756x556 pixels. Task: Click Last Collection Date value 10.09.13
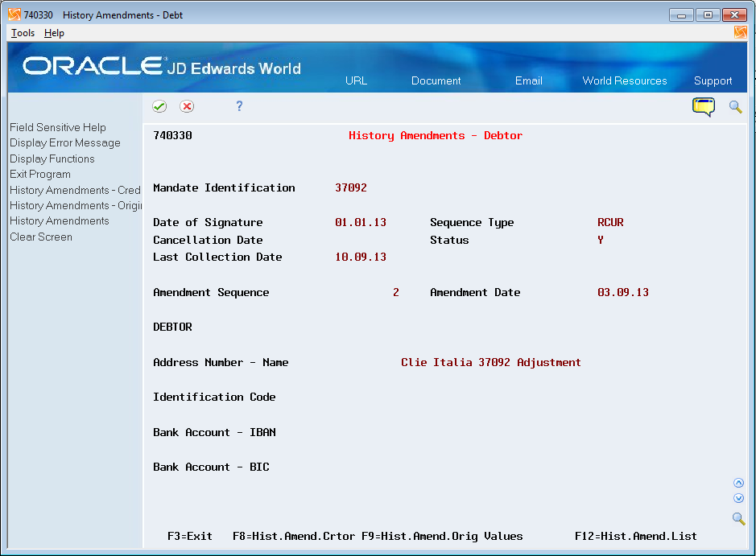point(361,257)
